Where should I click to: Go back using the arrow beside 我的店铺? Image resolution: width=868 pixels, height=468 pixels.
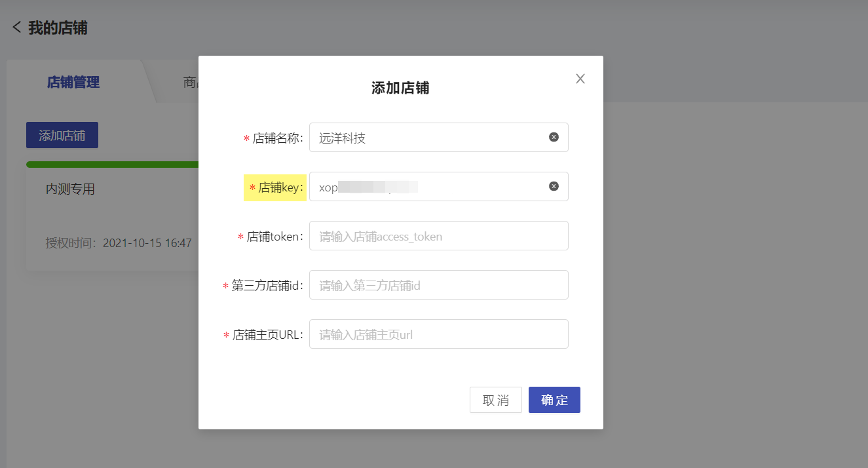[x=16, y=28]
